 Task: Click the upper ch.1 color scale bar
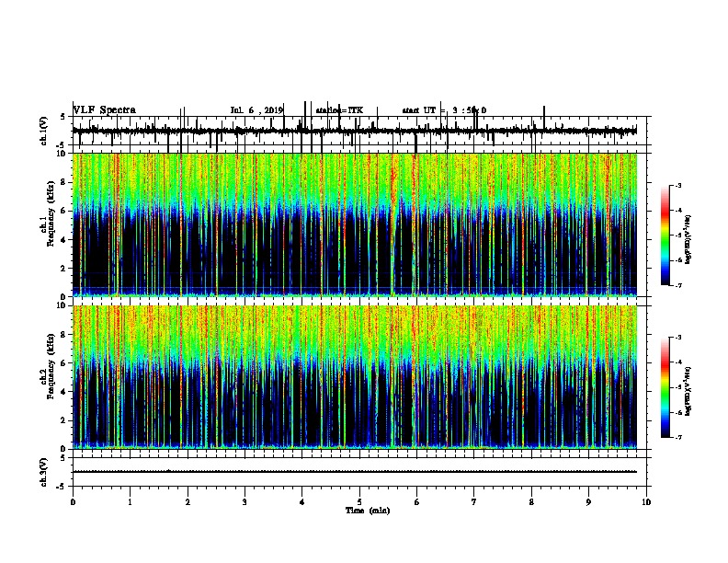pyautogui.click(x=665, y=236)
